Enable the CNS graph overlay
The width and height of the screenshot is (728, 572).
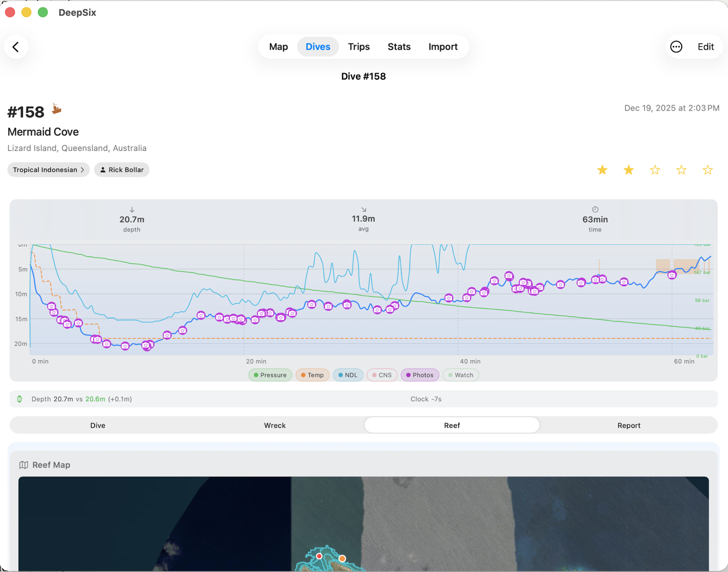pyautogui.click(x=382, y=375)
